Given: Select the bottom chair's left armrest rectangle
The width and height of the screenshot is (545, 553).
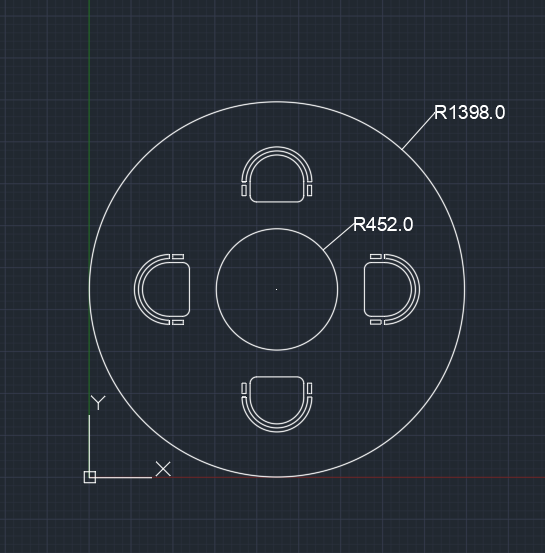Looking at the screenshot, I should pyautogui.click(x=244, y=389).
